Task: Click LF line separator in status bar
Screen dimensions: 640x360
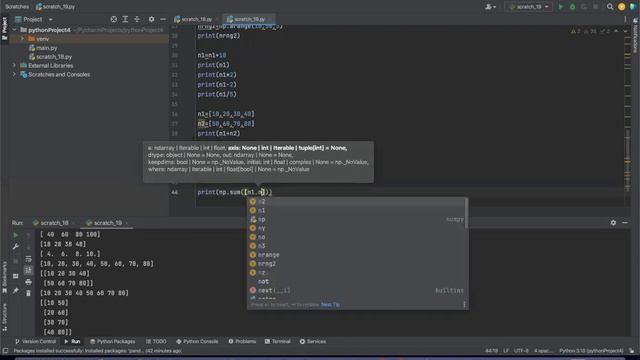Action: (506, 351)
